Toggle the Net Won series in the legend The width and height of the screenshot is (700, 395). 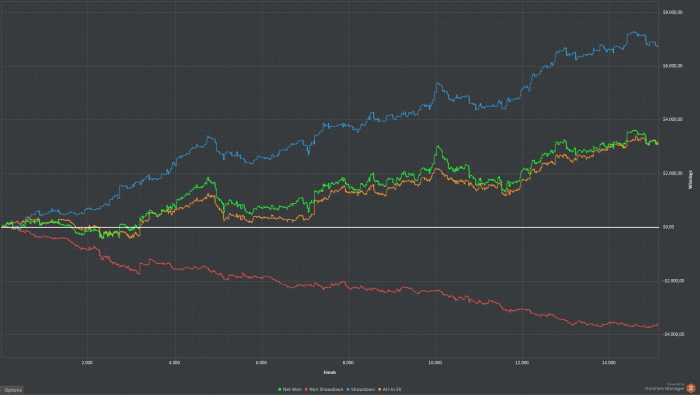pyautogui.click(x=290, y=389)
